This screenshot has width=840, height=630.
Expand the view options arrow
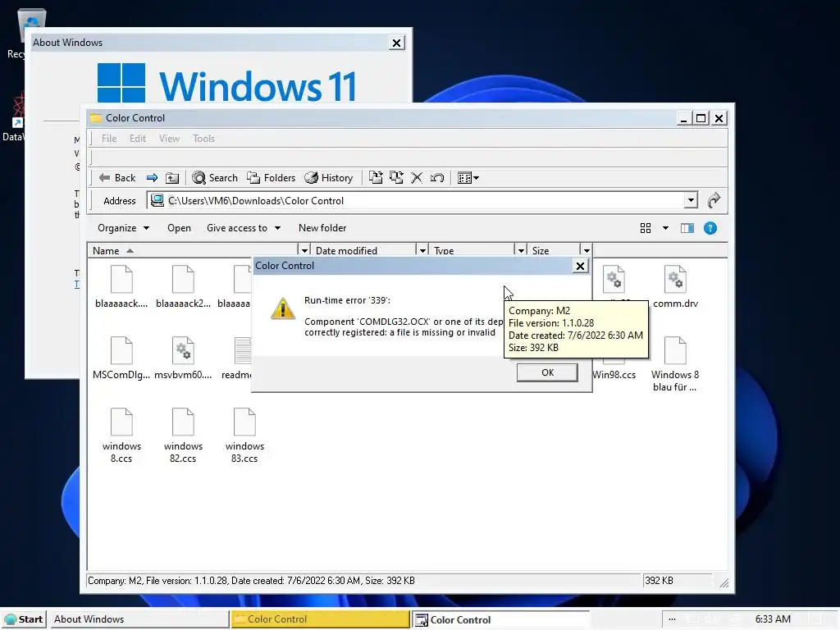point(665,228)
